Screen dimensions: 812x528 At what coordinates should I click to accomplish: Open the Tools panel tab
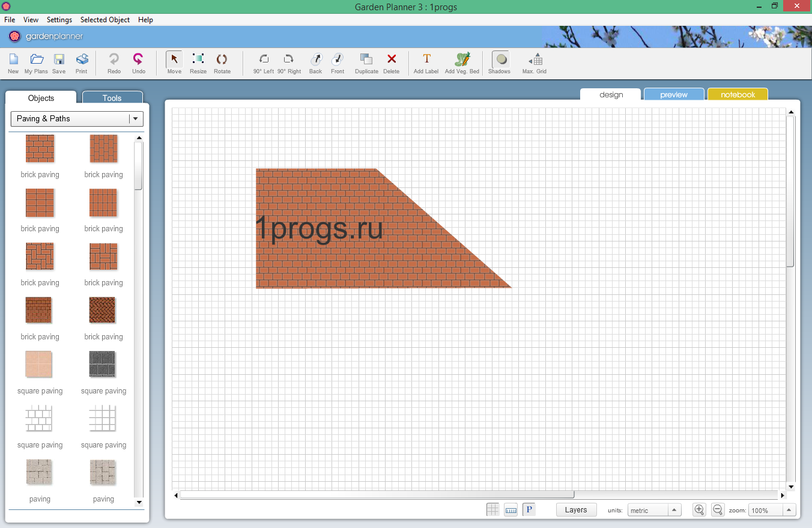coord(112,98)
